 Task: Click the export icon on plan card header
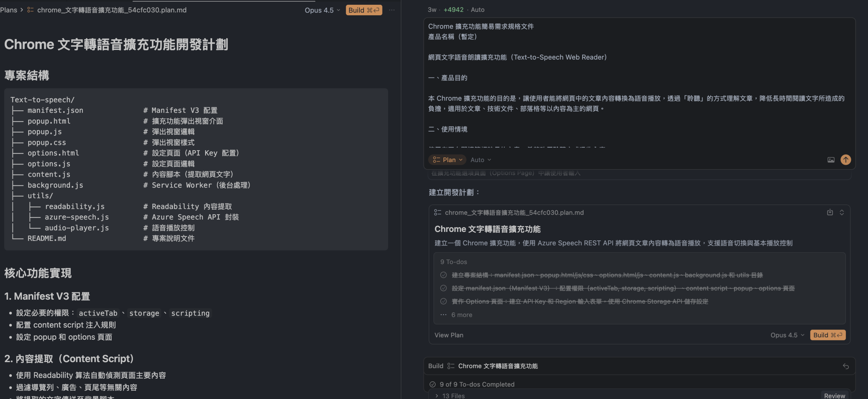(830, 212)
